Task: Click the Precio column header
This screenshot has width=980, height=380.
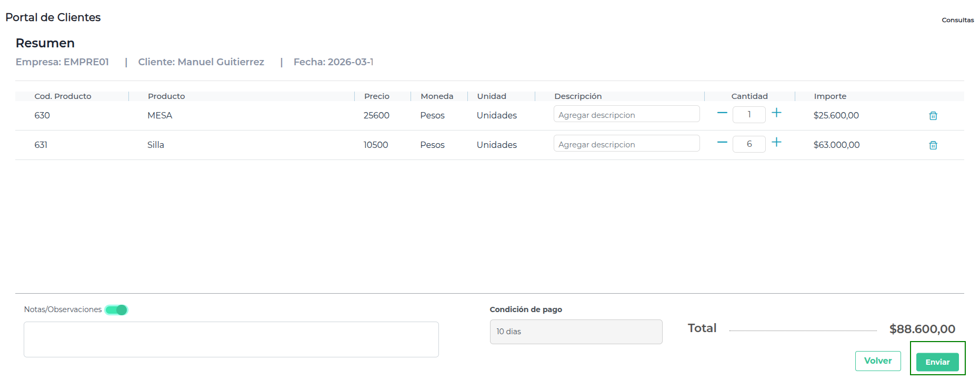Action: tap(377, 96)
